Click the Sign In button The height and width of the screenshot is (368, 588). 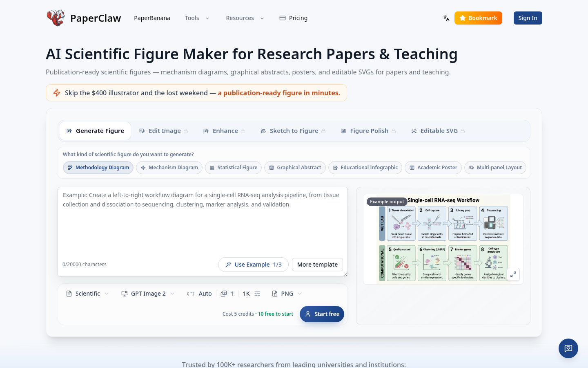528,18
